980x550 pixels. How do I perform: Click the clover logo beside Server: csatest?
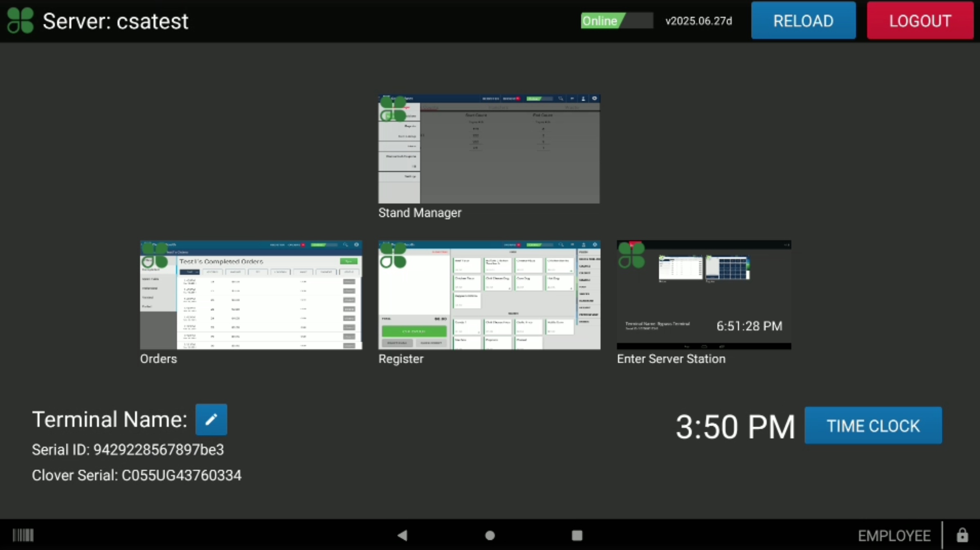[x=20, y=20]
